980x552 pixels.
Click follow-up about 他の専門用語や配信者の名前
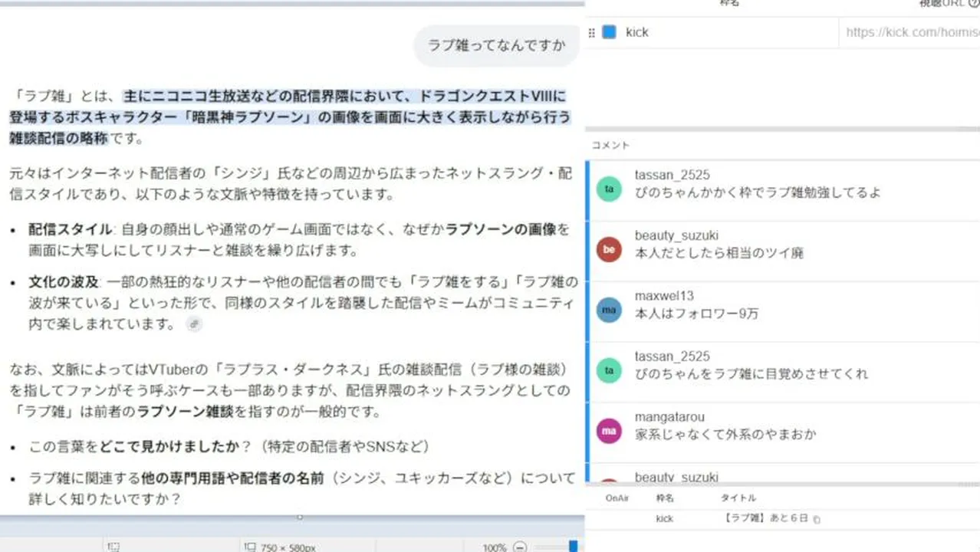pyautogui.click(x=301, y=488)
